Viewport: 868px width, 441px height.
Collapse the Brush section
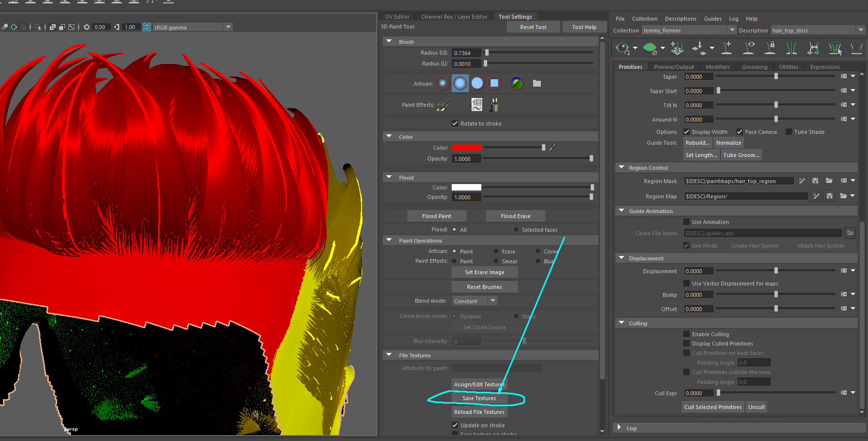[389, 42]
